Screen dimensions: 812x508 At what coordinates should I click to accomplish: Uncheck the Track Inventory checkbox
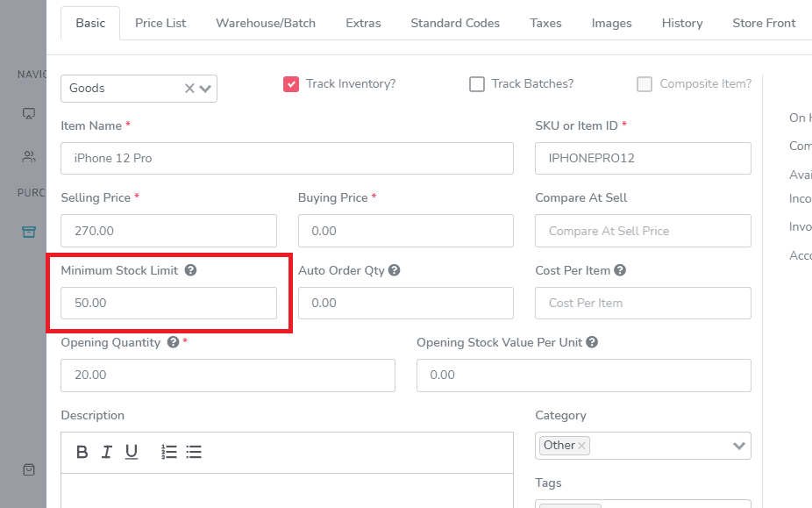[x=291, y=84]
